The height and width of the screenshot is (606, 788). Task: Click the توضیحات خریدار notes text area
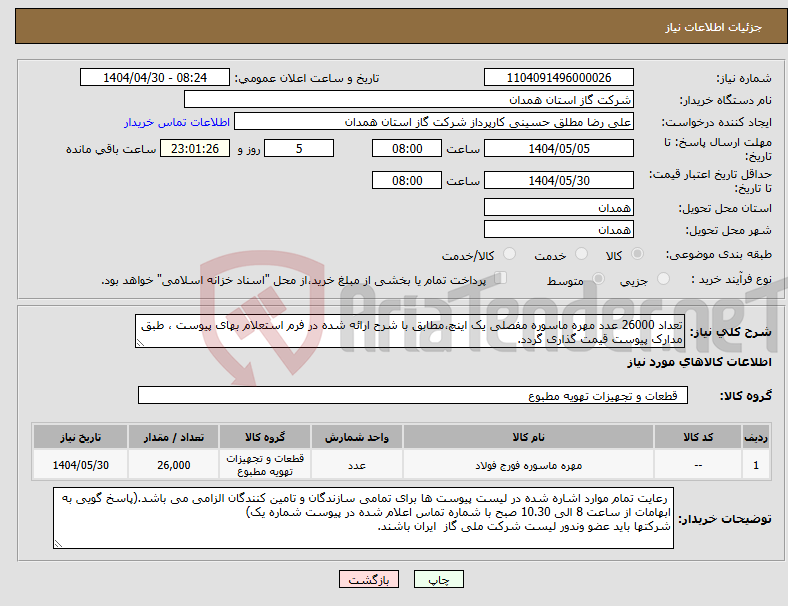pyautogui.click(x=363, y=518)
